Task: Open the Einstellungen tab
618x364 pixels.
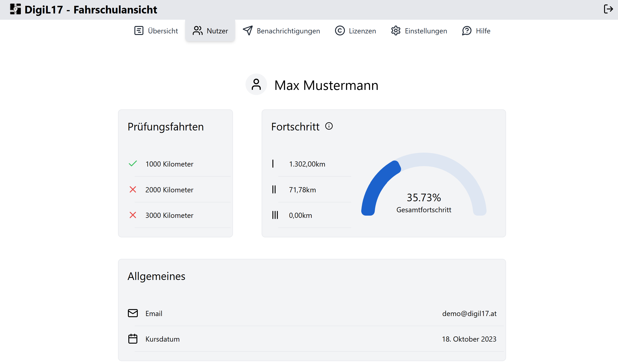Action: [x=419, y=31]
